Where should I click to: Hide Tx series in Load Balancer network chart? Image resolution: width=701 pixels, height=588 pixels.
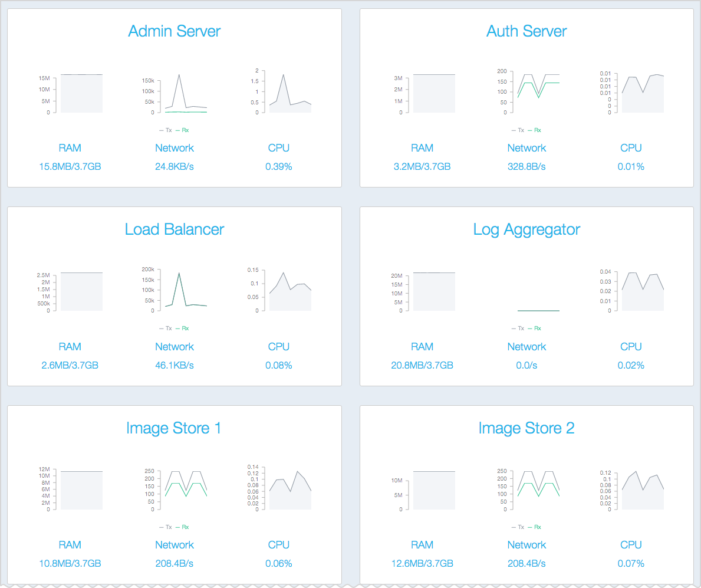click(166, 329)
